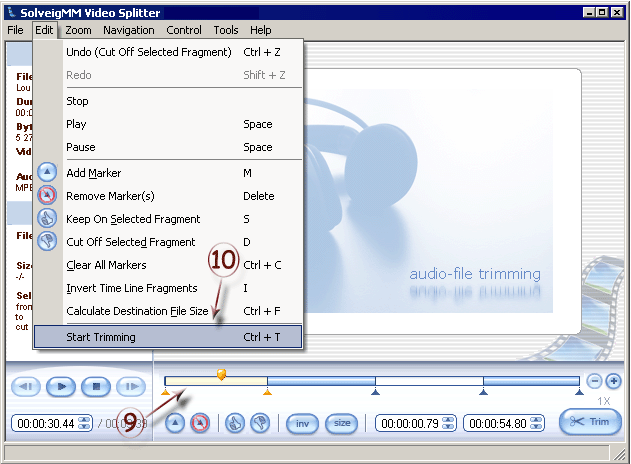Screen dimensions: 631x464
Task: Stop playback with the stop button
Action: (96, 387)
